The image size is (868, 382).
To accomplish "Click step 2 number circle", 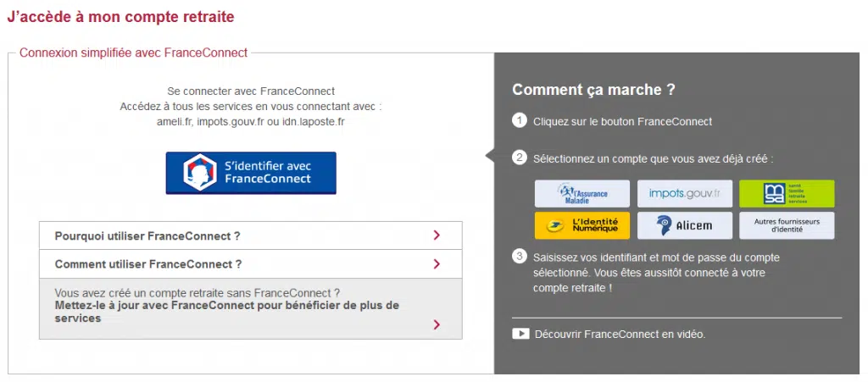I will (x=520, y=158).
